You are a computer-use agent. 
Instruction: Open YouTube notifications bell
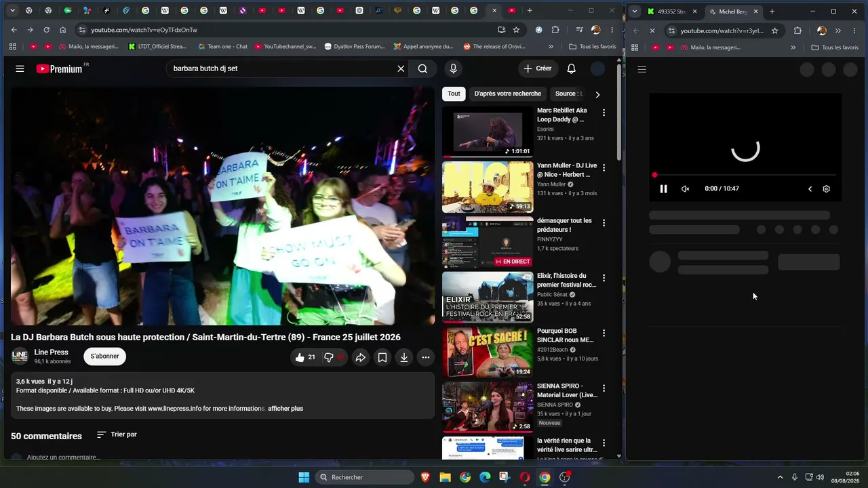(571, 68)
